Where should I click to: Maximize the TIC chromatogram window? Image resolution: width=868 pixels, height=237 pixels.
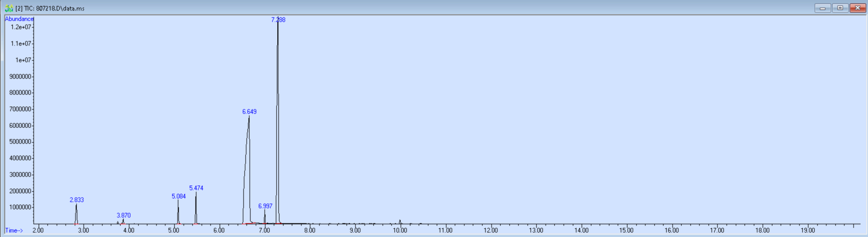[x=840, y=8]
